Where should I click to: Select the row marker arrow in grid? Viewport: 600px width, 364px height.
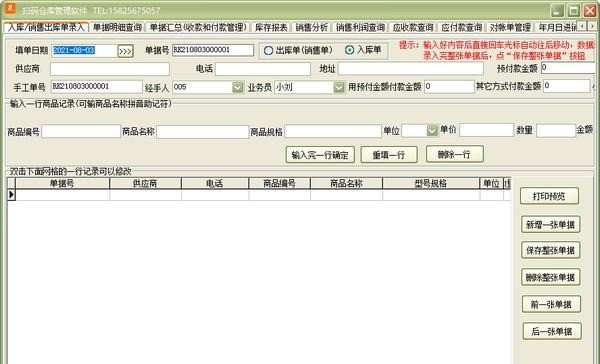tap(11, 195)
